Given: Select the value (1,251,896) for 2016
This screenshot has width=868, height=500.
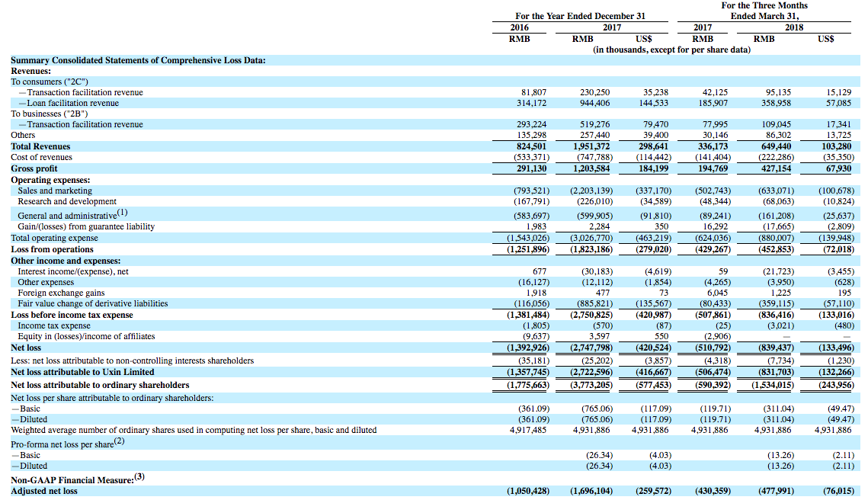Looking at the screenshot, I should (528, 250).
